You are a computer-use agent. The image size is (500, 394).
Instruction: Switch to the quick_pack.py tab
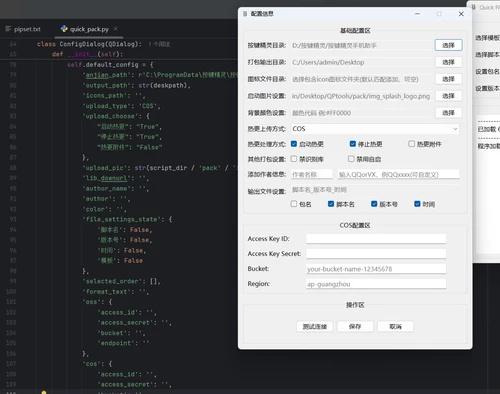[89, 29]
